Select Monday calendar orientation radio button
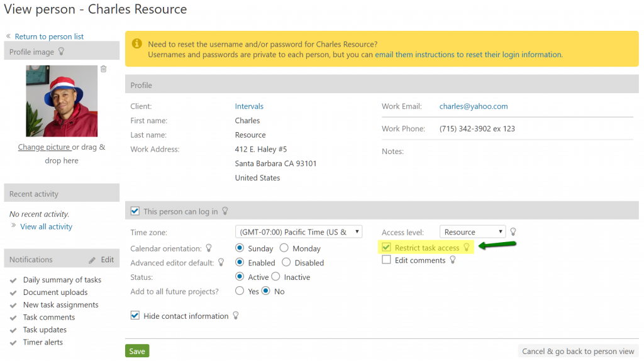This screenshot has width=644, height=361. click(x=284, y=248)
